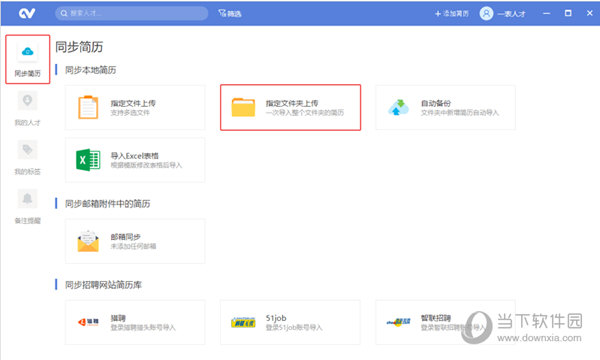Click the 未添加任何邮箱 subtitle
Viewport: 600px width, 360px height.
point(133,246)
